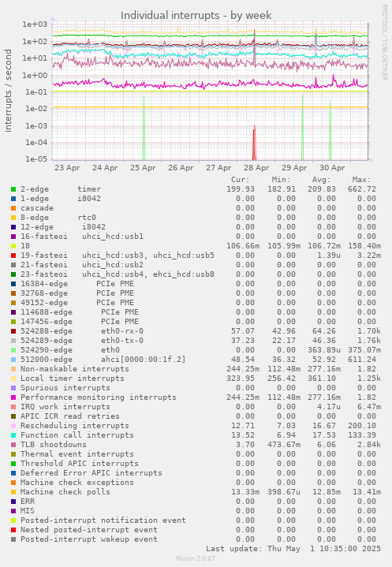Click the Rescheduling interrupts legend label
The height and width of the screenshot is (567, 392).
(74, 426)
